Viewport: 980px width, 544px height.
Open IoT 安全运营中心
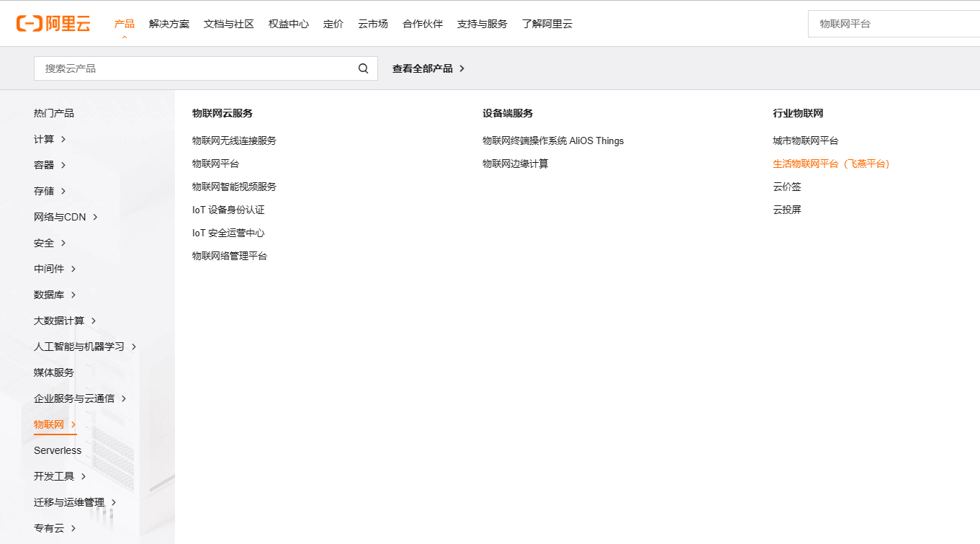click(x=228, y=233)
